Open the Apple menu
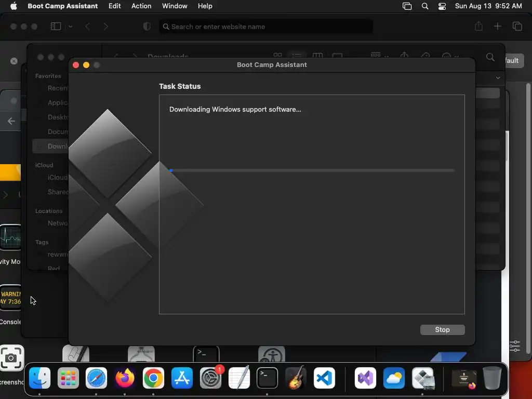Image resolution: width=532 pixels, height=399 pixels. (14, 6)
